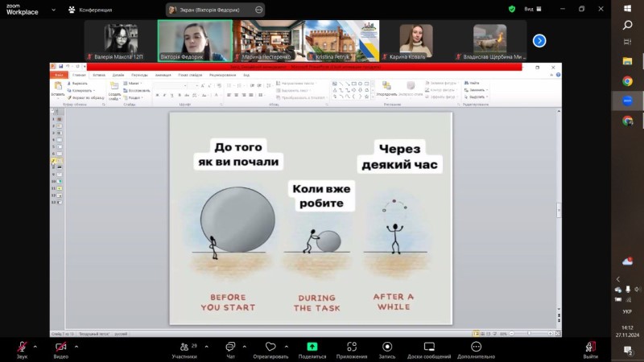The width and height of the screenshot is (644, 362).
Task: Start recording with Запись
Action: (x=387, y=350)
